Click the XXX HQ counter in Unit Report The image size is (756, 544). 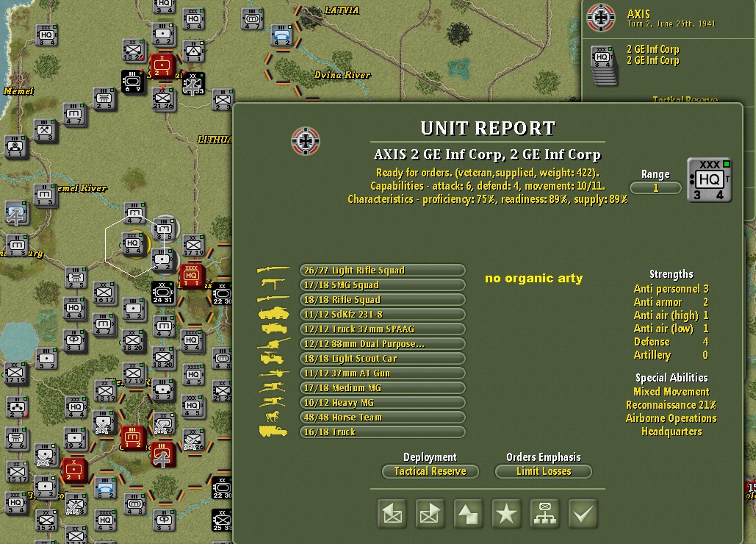coord(709,180)
